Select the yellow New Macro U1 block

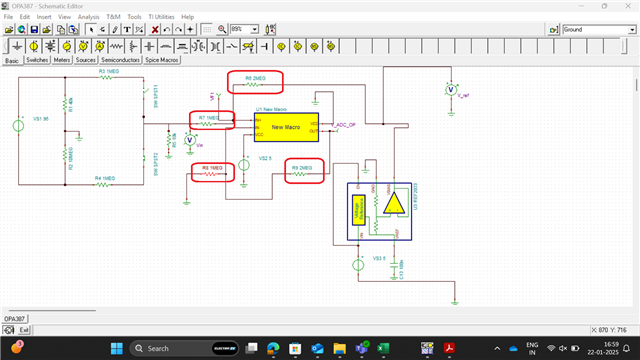click(286, 127)
